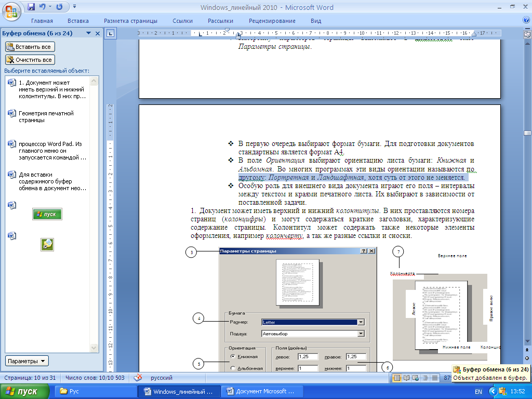
Task: Expand hidden tray icons with the arrow
Action: (493, 392)
